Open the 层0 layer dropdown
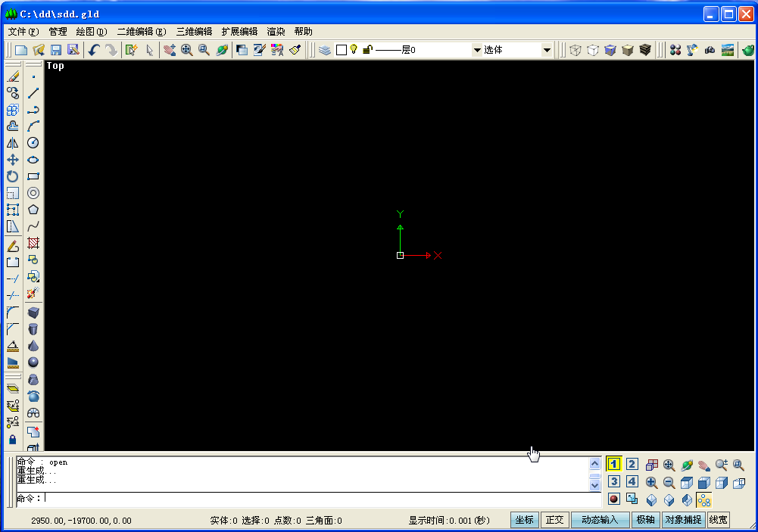758x532 pixels. click(476, 50)
